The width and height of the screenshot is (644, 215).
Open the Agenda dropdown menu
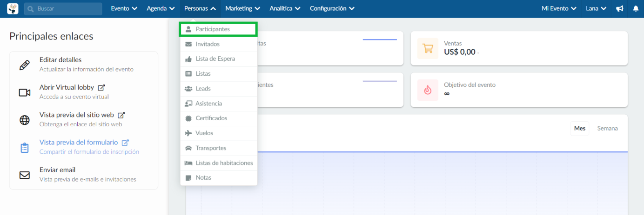(x=161, y=8)
